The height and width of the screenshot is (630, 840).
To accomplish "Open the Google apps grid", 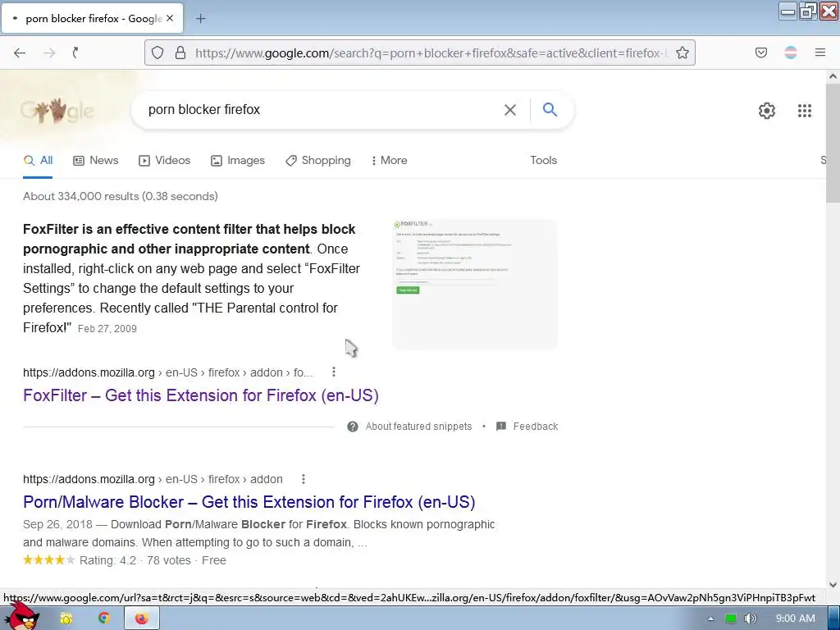I will coord(804,111).
